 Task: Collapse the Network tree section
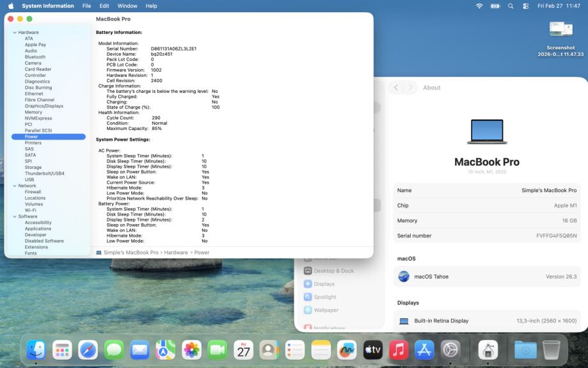coord(15,186)
